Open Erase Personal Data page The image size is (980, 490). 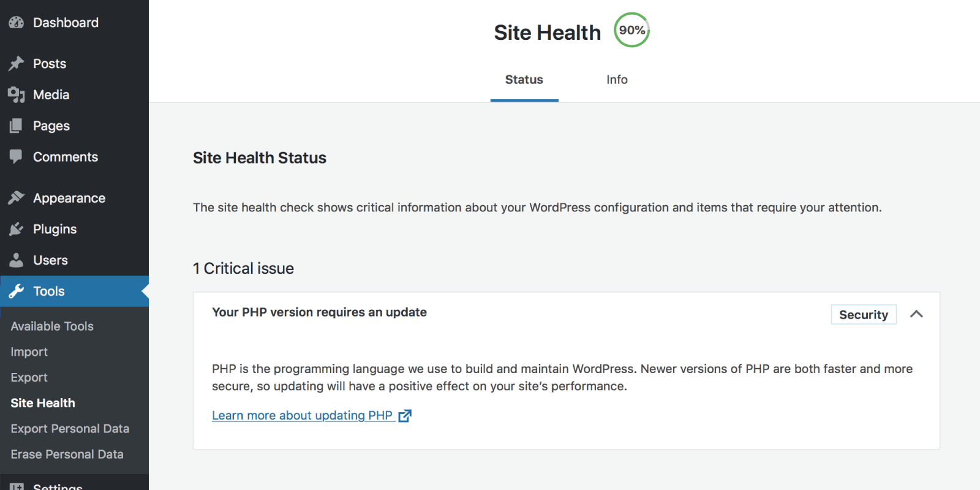67,454
